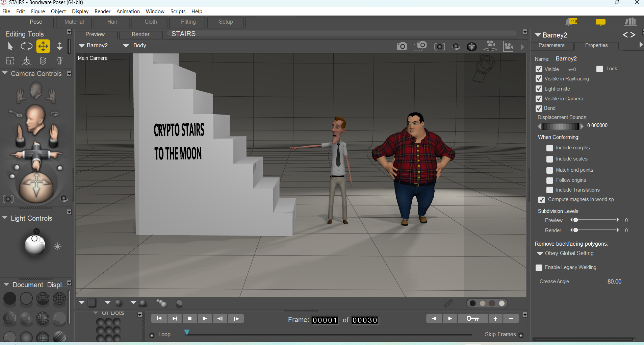Viewport: 644px width, 345px height.
Task: Enable Include scales checkbox
Action: (550, 159)
